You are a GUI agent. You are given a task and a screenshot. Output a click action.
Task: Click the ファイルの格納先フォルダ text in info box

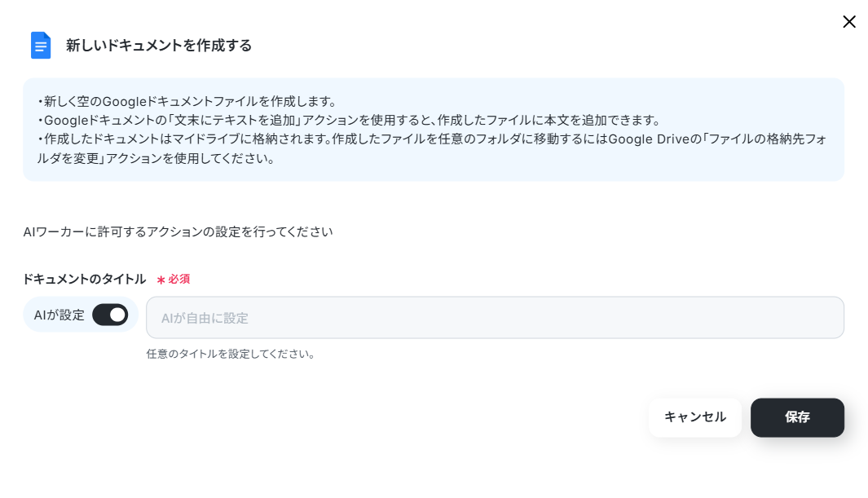click(x=767, y=139)
